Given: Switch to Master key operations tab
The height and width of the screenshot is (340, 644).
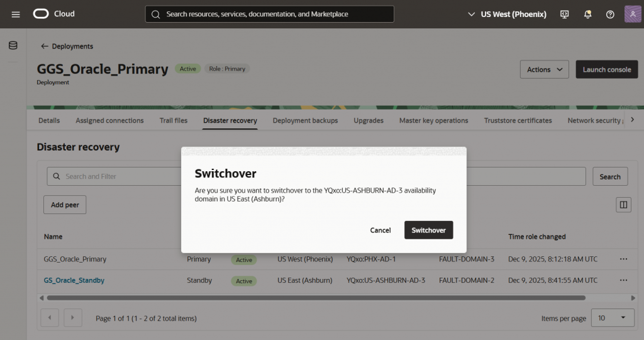Looking at the screenshot, I should point(434,120).
